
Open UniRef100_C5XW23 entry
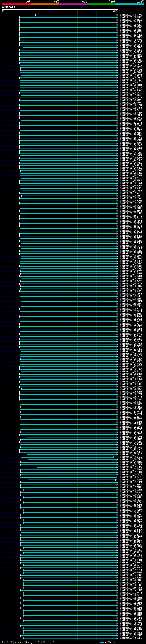131,321
